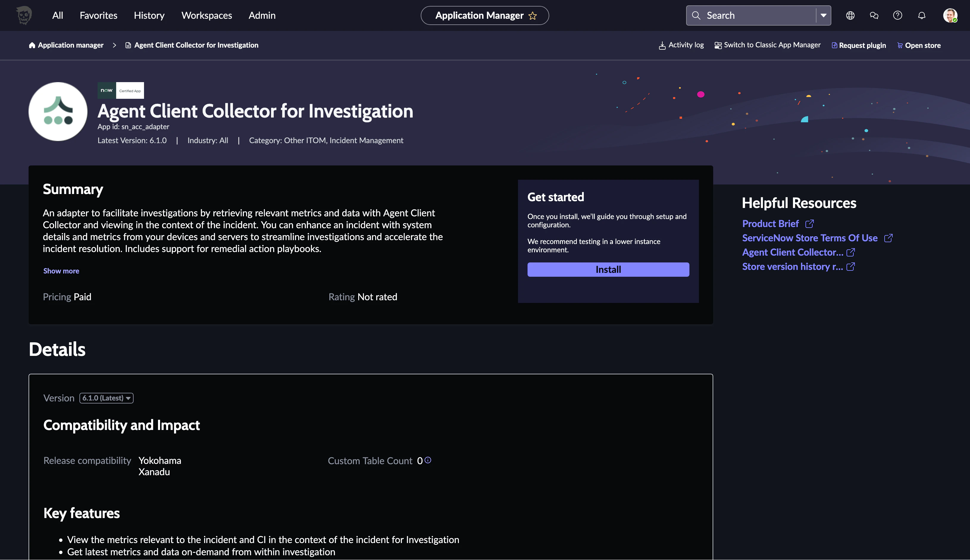Image resolution: width=970 pixels, height=560 pixels.
Task: Open ServiceNow Store Terms Of Use link
Action: tap(810, 238)
